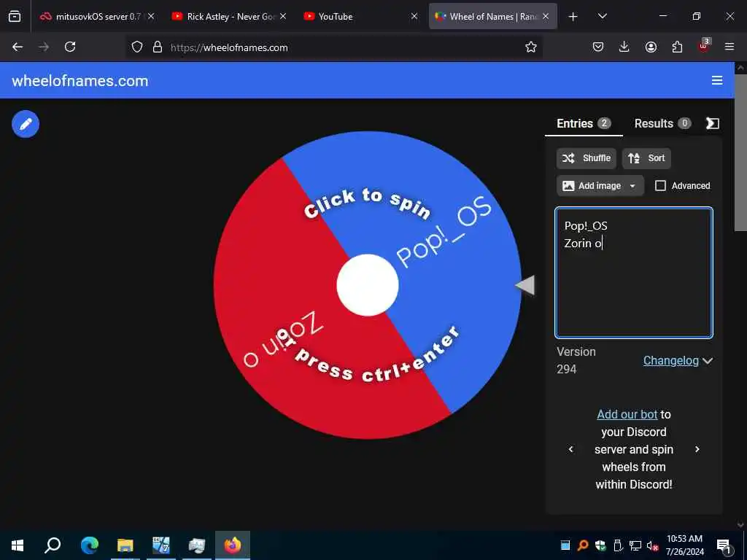Viewport: 747px width, 560px height.
Task: Enable the Advanced checkbox
Action: tap(660, 186)
